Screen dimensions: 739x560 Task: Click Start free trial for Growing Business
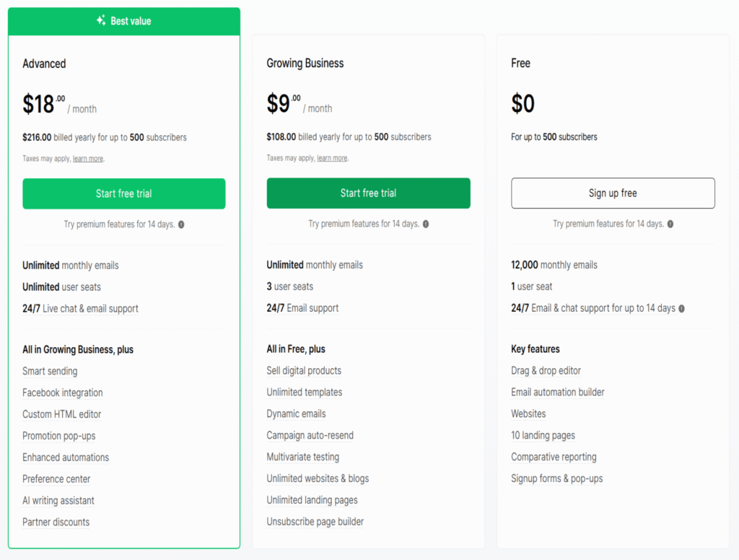click(368, 193)
